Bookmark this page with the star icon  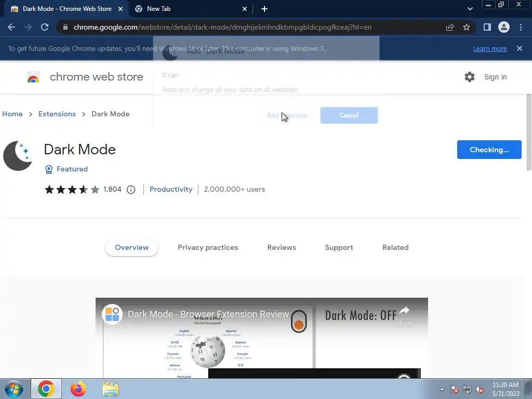(467, 27)
